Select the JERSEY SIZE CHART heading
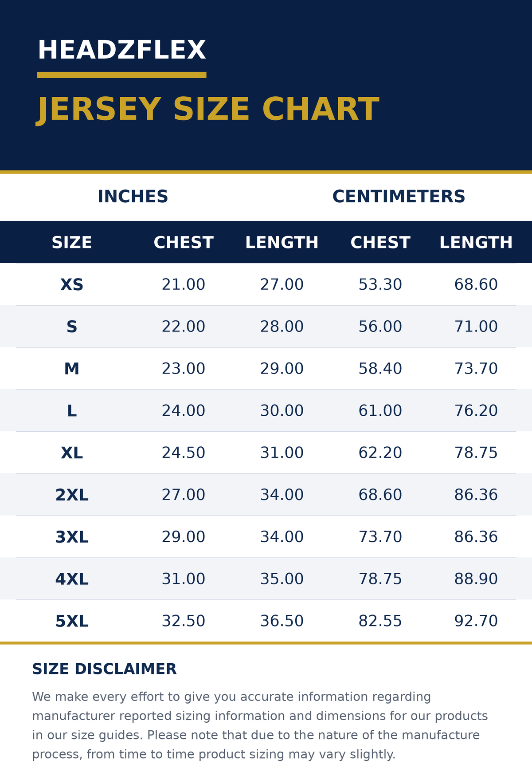The width and height of the screenshot is (532, 772). [x=207, y=110]
